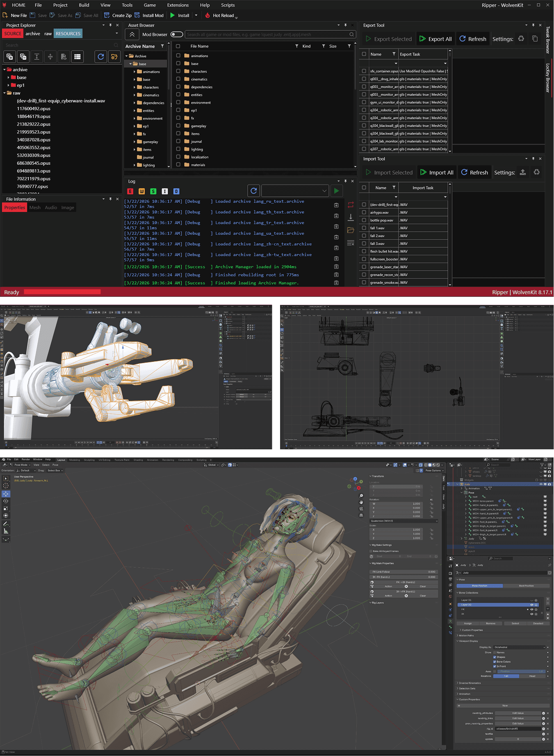This screenshot has width=554, height=756.
Task: Open the Install button dropdown arrow
Action: (196, 15)
